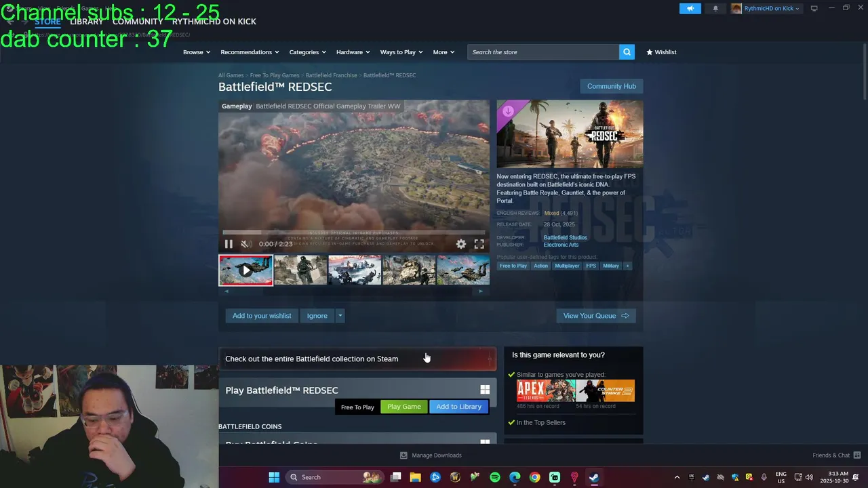868x488 pixels.
Task: Open the Counter-Strike 2 similar game image
Action: 606,391
